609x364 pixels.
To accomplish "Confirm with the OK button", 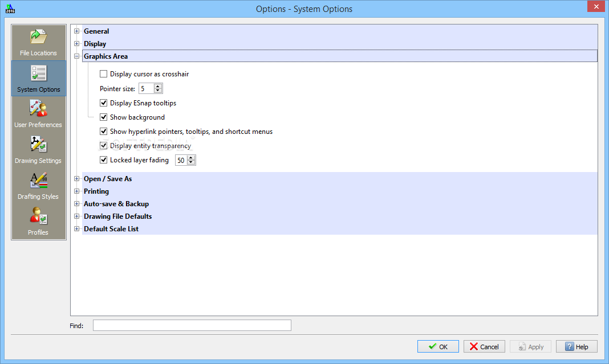I will [438, 346].
